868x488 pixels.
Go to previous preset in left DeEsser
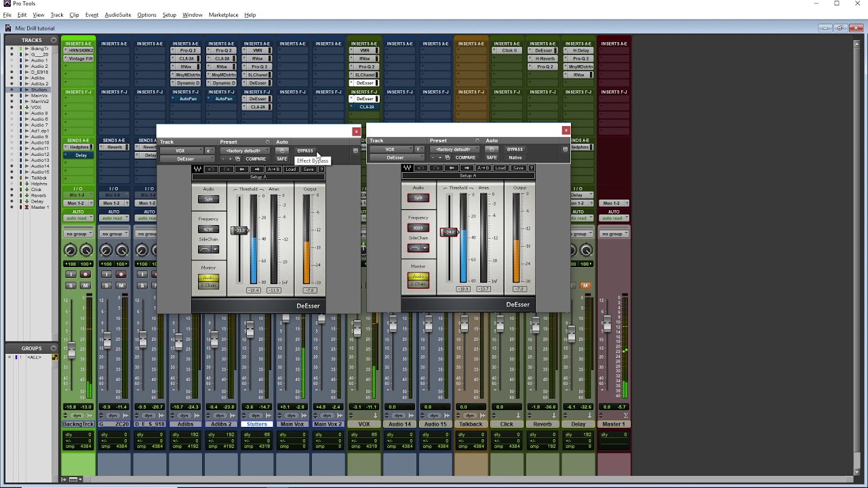point(242,169)
